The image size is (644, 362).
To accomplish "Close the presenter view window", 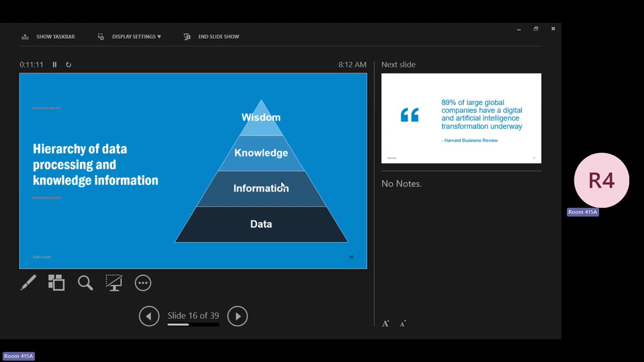I will 553,29.
